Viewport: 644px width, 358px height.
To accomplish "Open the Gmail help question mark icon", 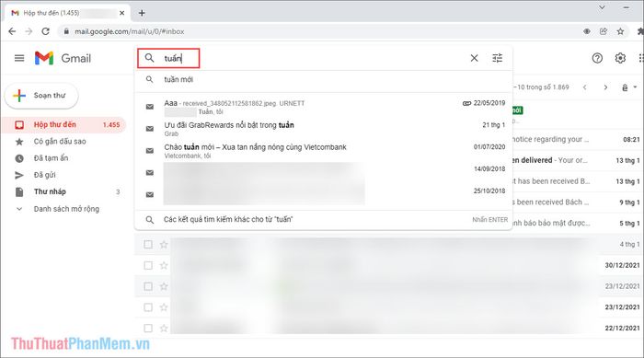I will [x=597, y=58].
